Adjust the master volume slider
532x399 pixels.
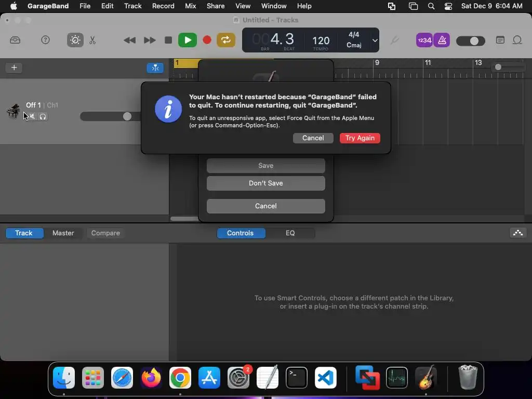click(x=470, y=41)
